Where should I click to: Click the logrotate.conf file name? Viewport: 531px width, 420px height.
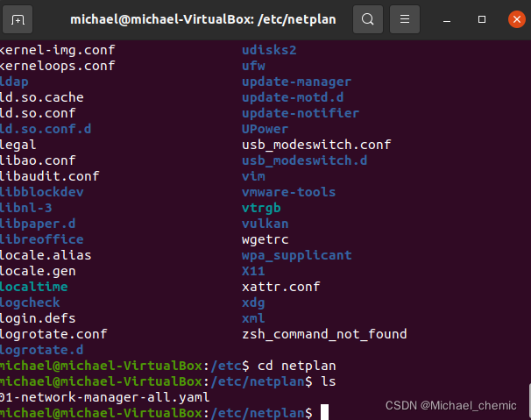pos(53,334)
